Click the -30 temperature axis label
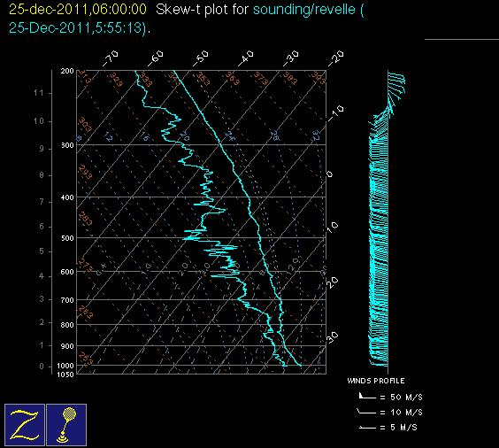This screenshot has height=448, width=499. click(291, 58)
